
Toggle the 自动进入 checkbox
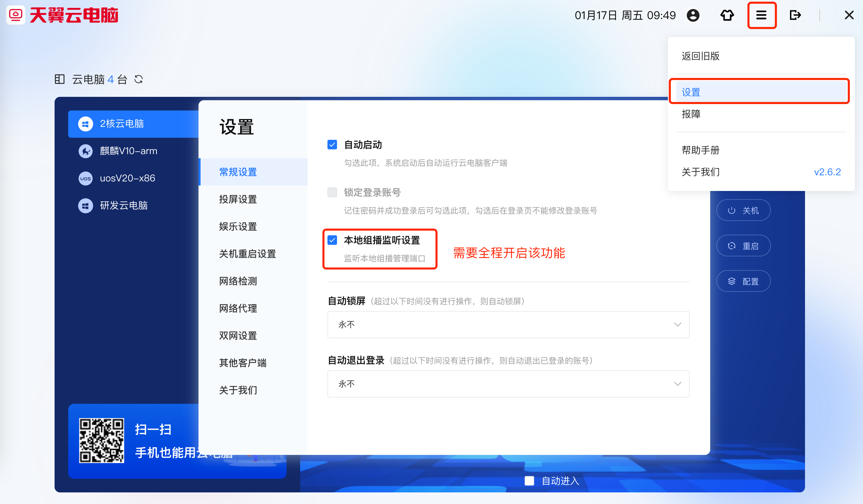click(529, 481)
